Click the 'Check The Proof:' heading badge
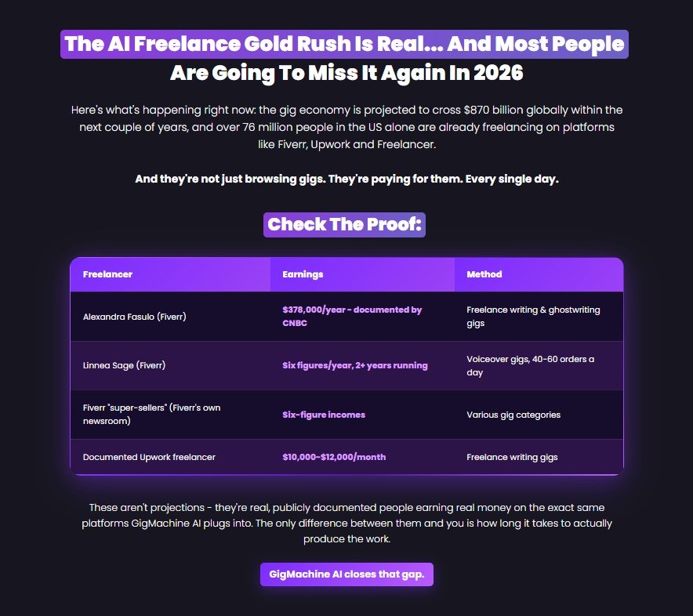 344,224
